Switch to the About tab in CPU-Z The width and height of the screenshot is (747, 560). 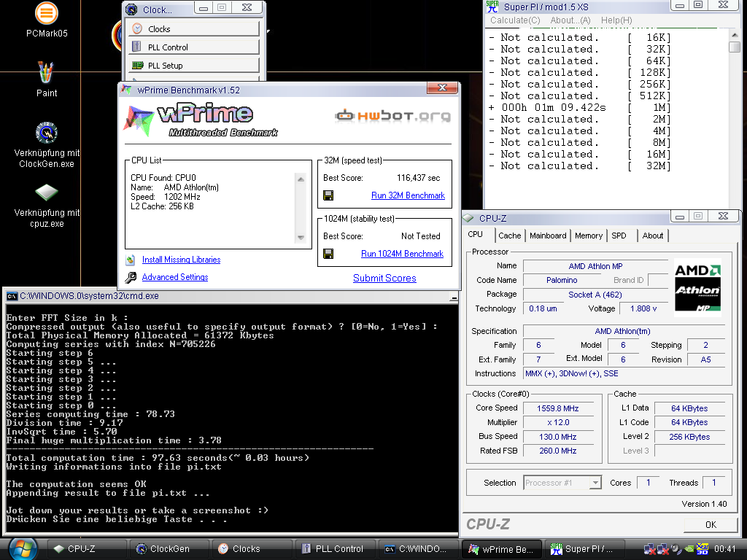tap(652, 236)
